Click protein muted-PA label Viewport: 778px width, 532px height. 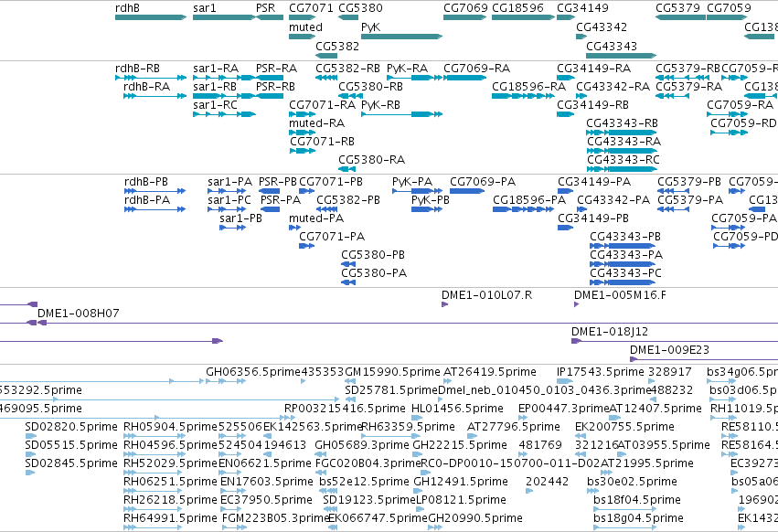(316, 218)
